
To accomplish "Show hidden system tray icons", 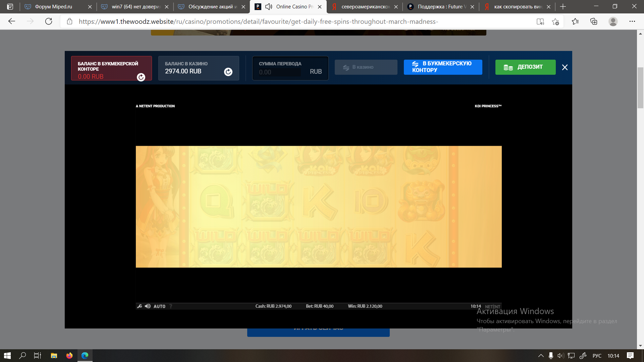I will coord(541,356).
